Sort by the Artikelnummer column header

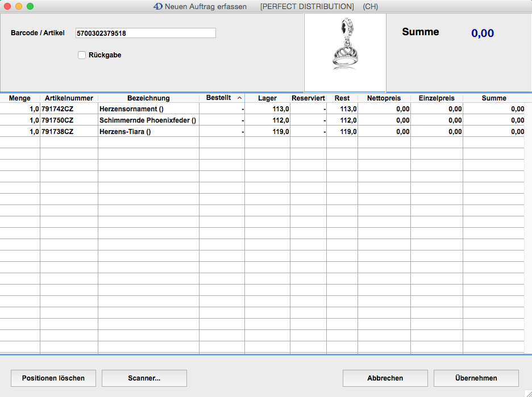coord(69,98)
